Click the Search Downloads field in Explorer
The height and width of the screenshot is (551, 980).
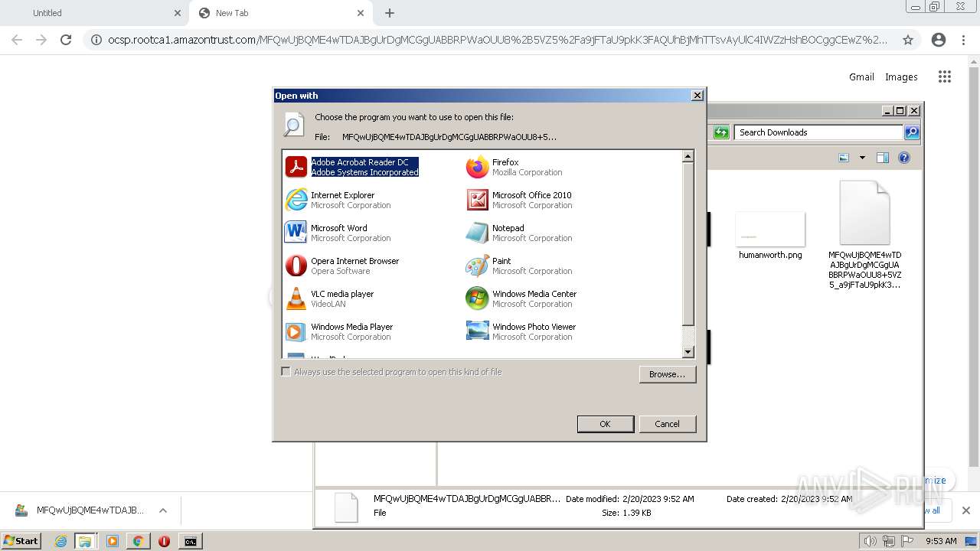tap(818, 132)
